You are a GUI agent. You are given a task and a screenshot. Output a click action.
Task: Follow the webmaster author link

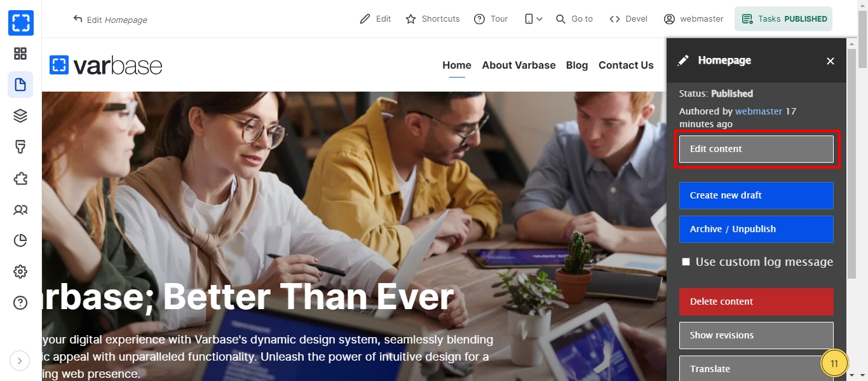(759, 111)
